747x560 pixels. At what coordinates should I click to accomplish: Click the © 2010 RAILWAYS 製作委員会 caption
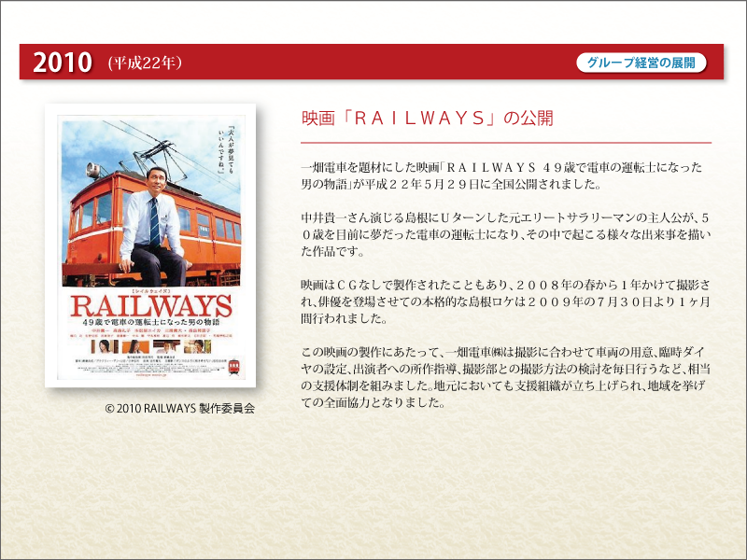179,408
